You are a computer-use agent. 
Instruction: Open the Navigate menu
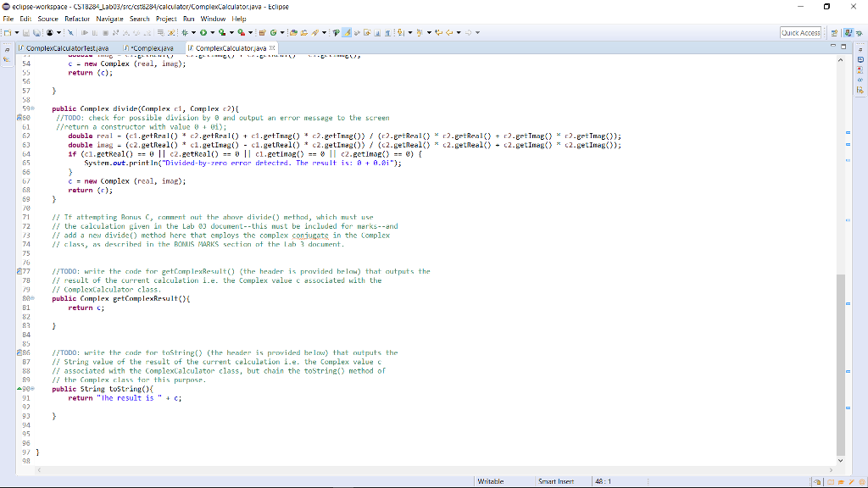(x=109, y=19)
